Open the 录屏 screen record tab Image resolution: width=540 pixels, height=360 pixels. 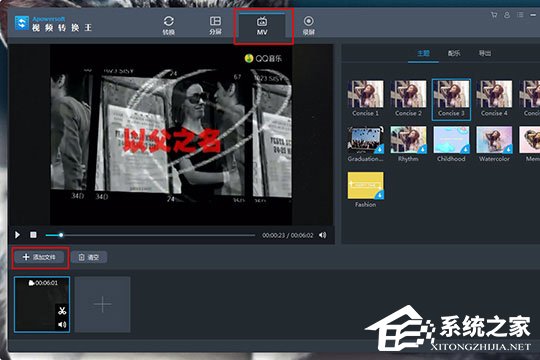309,25
